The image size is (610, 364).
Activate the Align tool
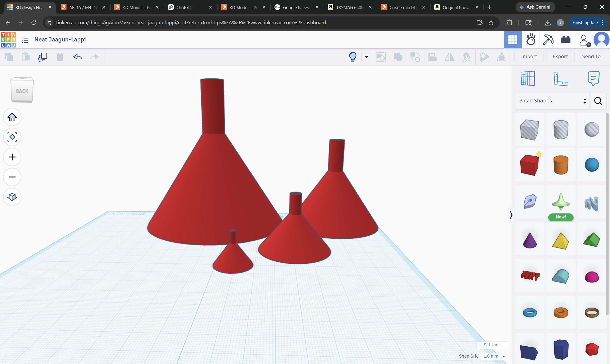[432, 57]
